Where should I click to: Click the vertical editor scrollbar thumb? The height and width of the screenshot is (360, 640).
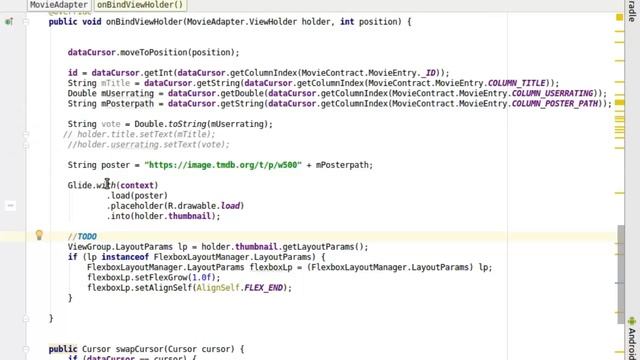(621, 274)
